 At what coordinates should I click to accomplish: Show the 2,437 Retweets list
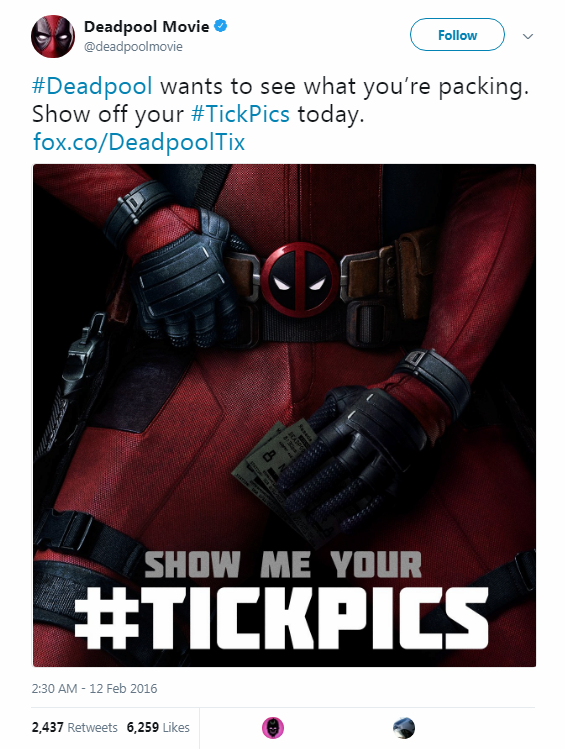tap(75, 728)
